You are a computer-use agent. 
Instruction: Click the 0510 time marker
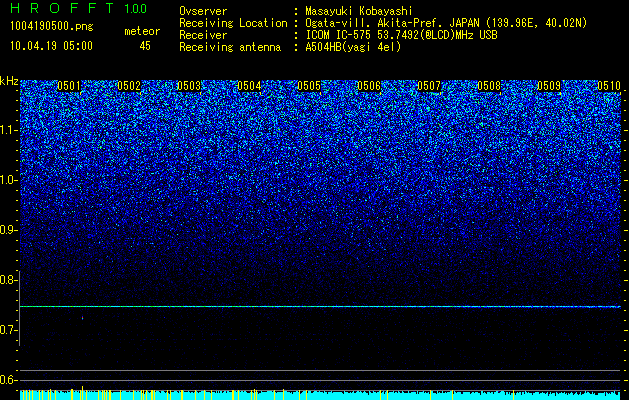609,86
